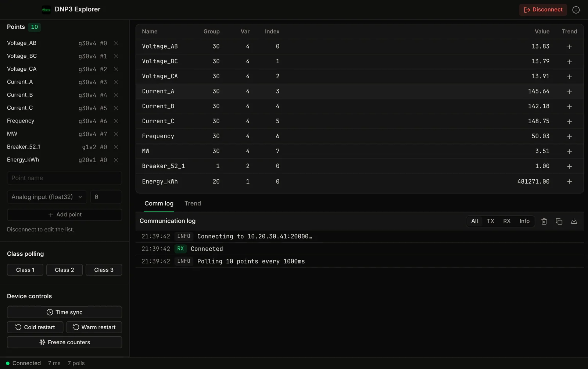
Task: Remove Current_A point from the list
Action: 116,82
